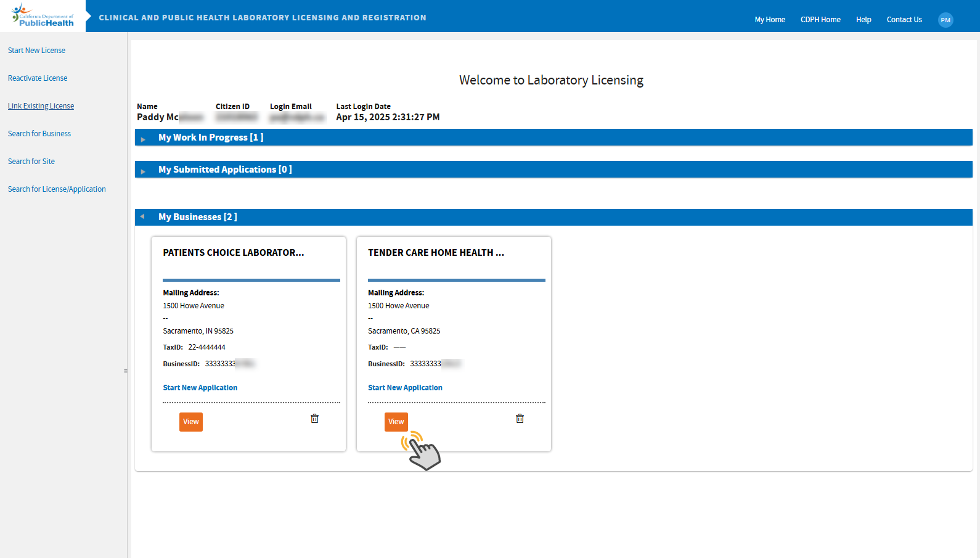This screenshot has height=558, width=980.
Task: Start new application for Patients Choice Laboratory
Action: (x=200, y=388)
